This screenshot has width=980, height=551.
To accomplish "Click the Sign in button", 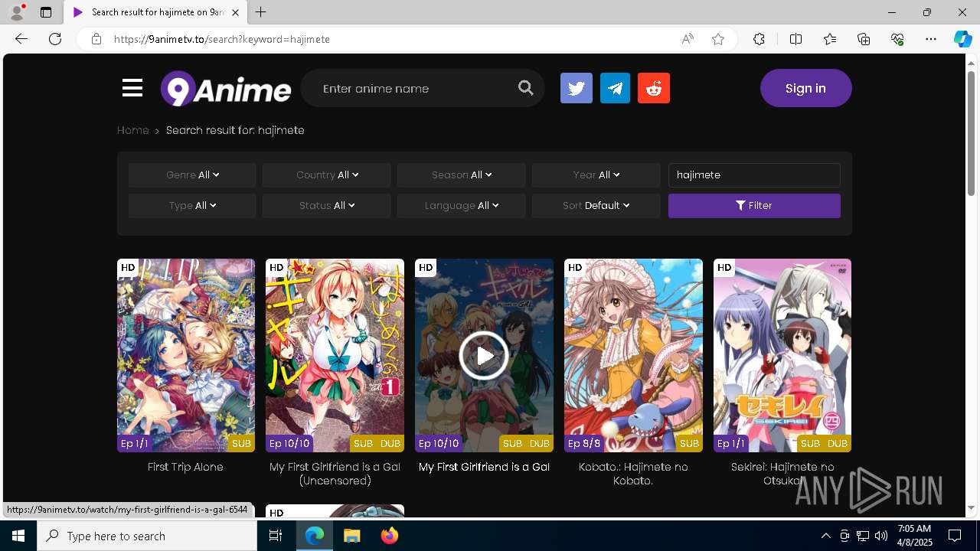I will [805, 88].
